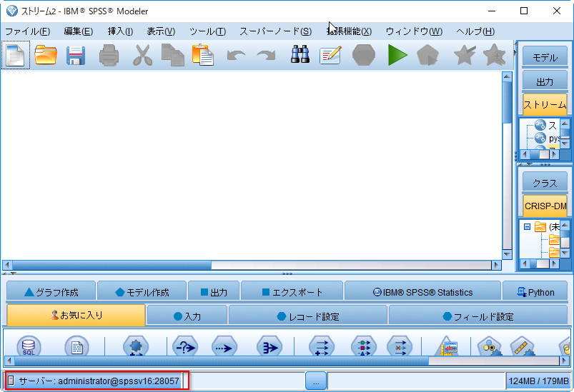The image size is (574, 392).
Task: Switch to the 出力 palette tab
Action: pos(214,292)
